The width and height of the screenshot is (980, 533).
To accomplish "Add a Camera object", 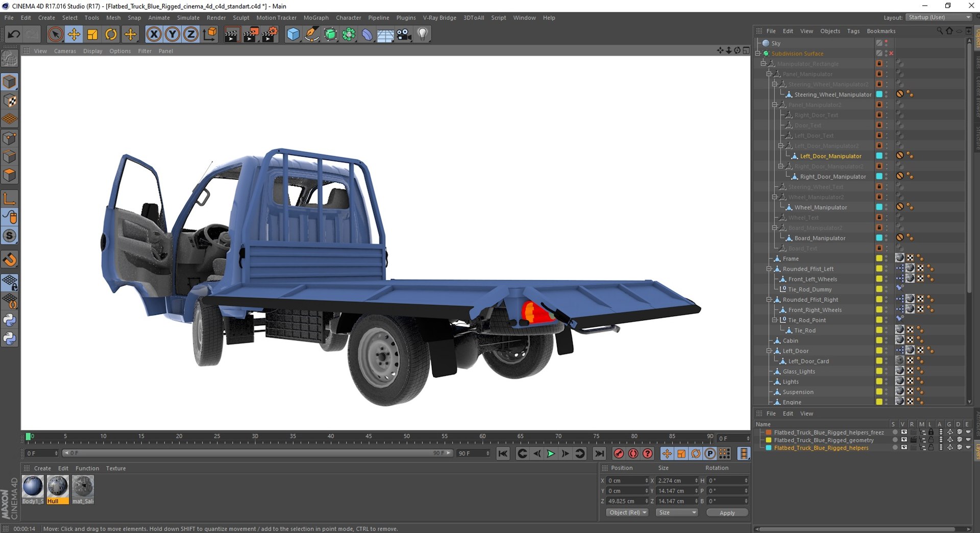I will pos(404,34).
